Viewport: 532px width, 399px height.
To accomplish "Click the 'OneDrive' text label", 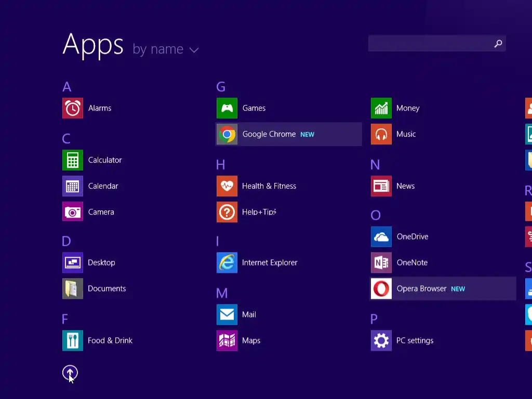I will pyautogui.click(x=413, y=237).
